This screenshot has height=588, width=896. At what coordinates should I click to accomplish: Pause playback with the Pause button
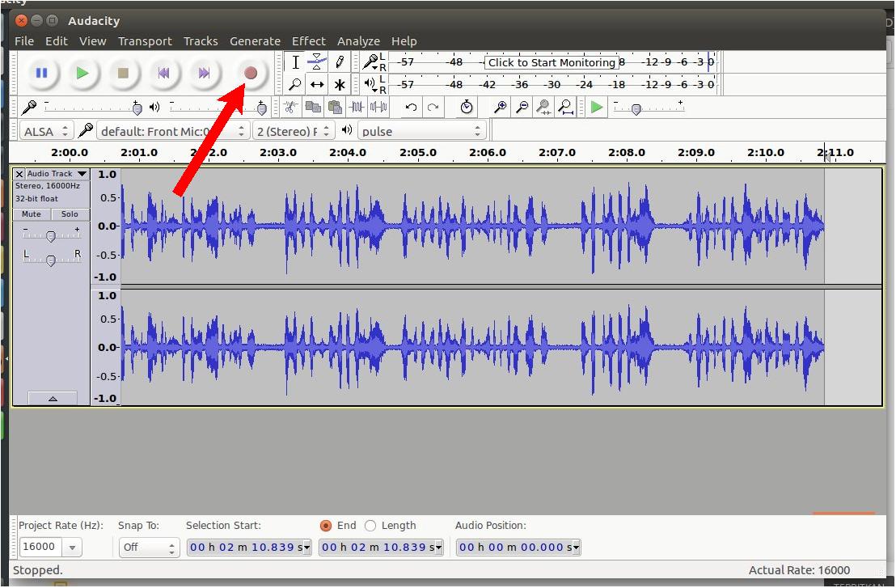click(x=41, y=73)
